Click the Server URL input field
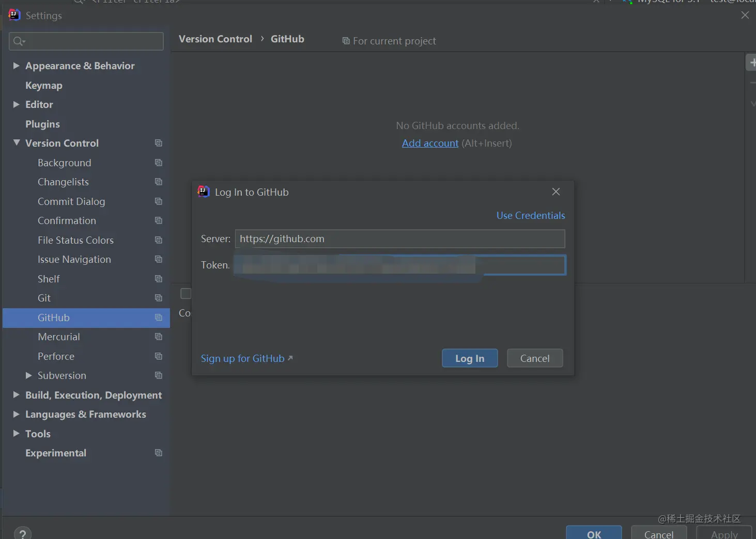The image size is (756, 539). click(400, 239)
